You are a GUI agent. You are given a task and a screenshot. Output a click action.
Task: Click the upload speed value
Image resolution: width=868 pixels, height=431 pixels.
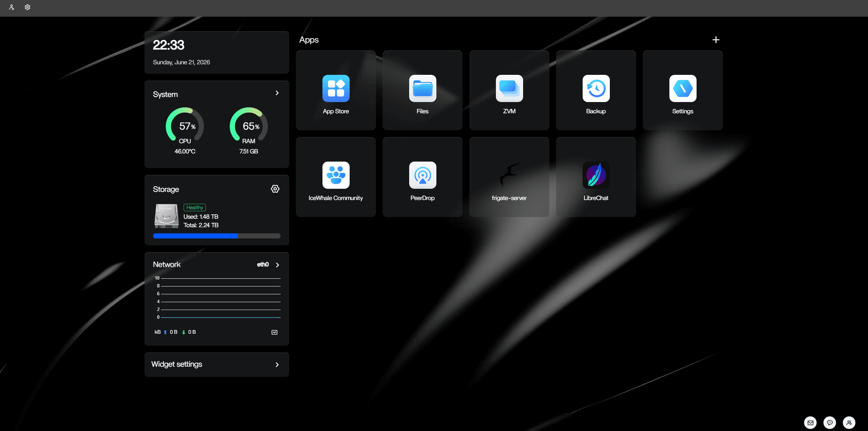[x=173, y=332]
